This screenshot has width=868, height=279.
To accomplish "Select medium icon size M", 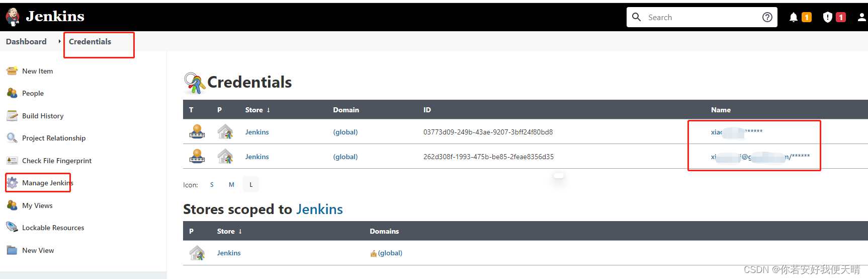I will click(231, 185).
